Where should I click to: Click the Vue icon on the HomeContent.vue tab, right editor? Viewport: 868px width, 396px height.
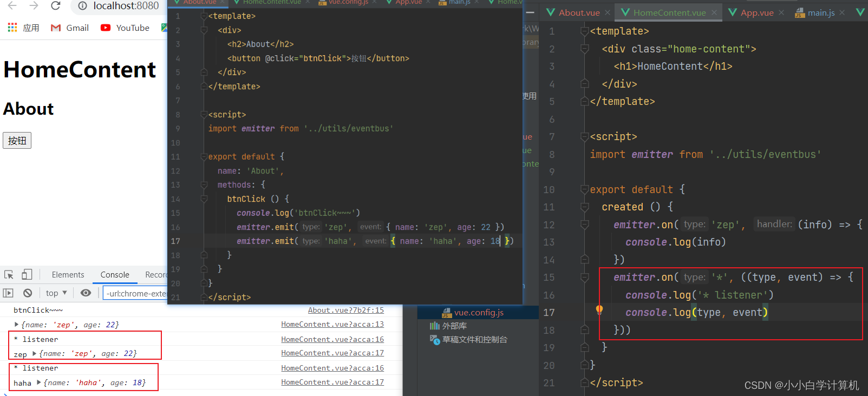(625, 12)
